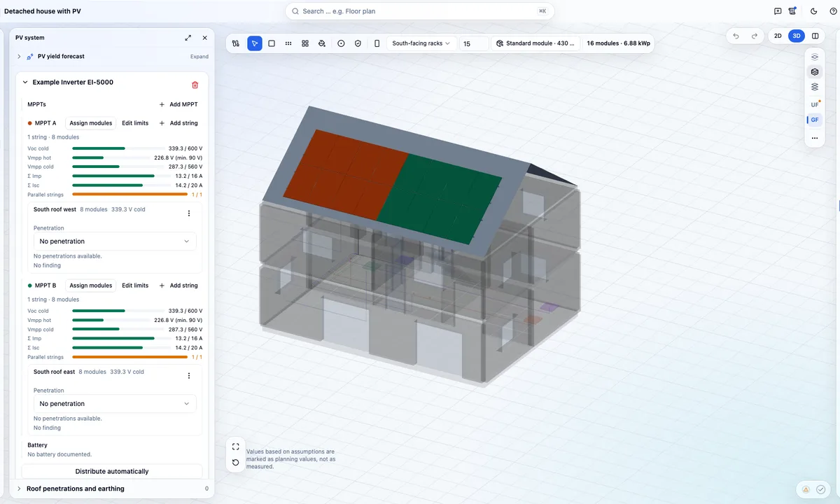Image resolution: width=840 pixels, height=504 pixels.
Task: Click the '16 modules · 6.88 kWp' summary
Action: 618,43
